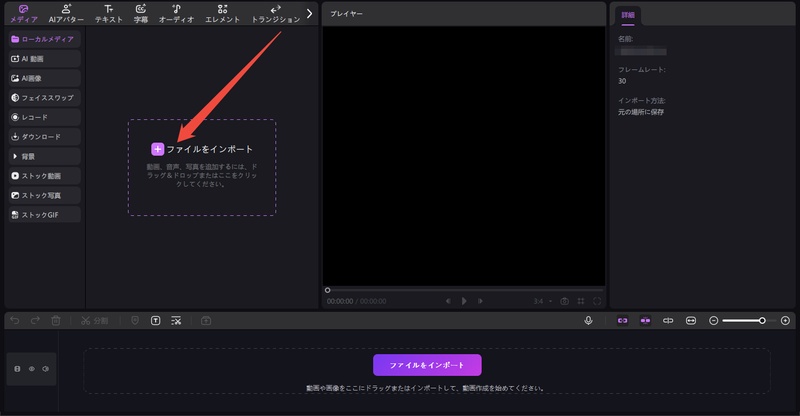Click the text T icon in timeline toolbar

pyautogui.click(x=156, y=321)
